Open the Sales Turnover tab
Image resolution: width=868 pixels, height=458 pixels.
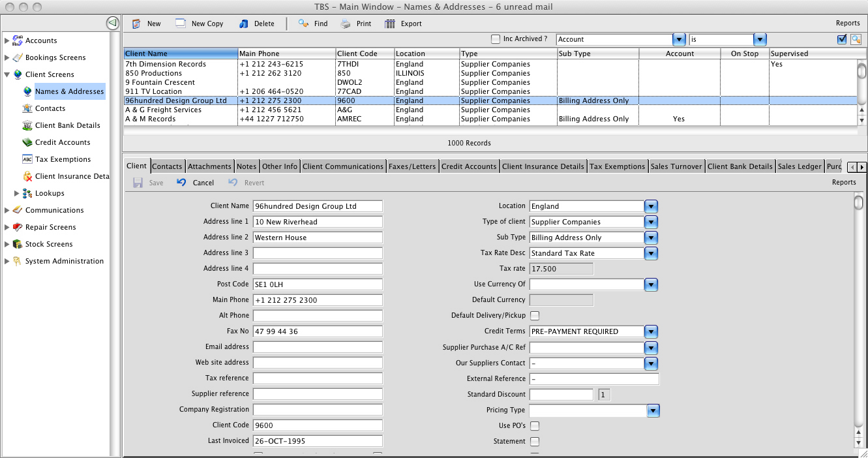(676, 166)
